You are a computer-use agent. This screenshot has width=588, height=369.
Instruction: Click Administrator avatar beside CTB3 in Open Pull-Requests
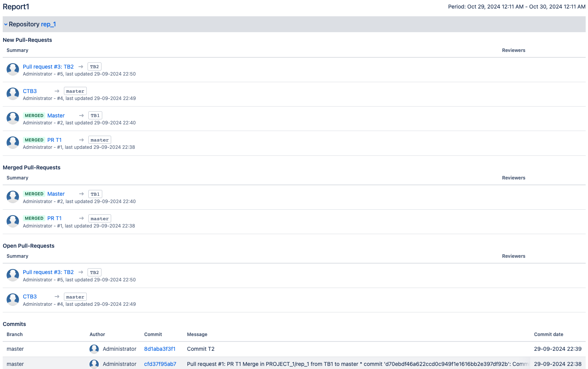(x=13, y=300)
